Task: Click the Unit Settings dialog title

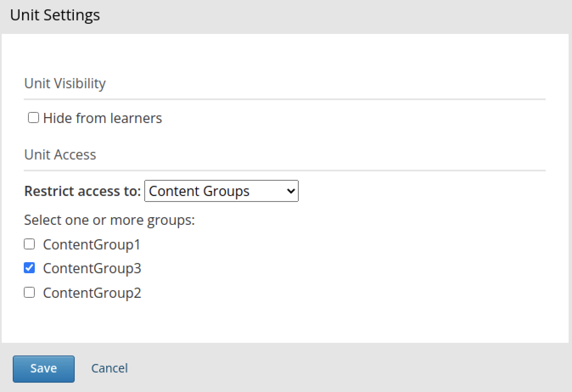Action: click(x=55, y=15)
